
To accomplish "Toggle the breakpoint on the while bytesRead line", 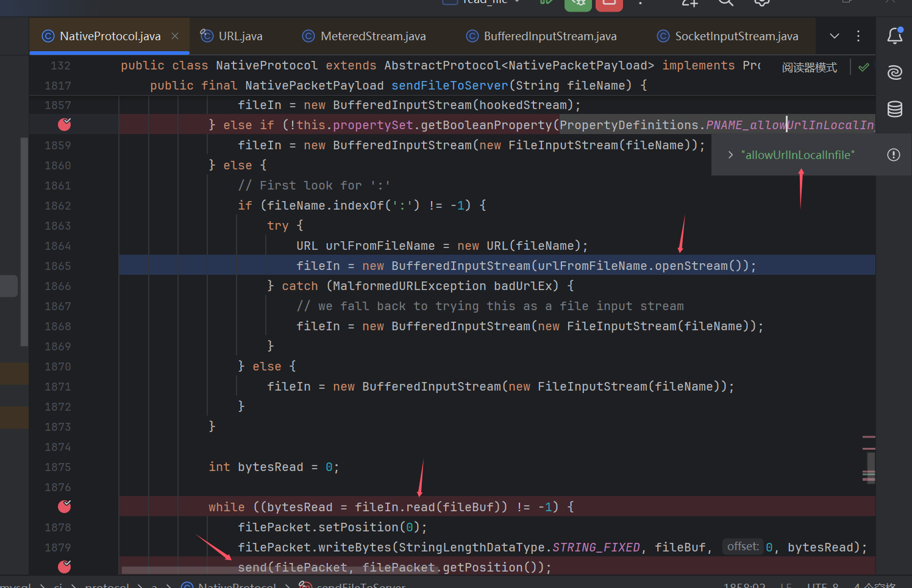I will (64, 507).
